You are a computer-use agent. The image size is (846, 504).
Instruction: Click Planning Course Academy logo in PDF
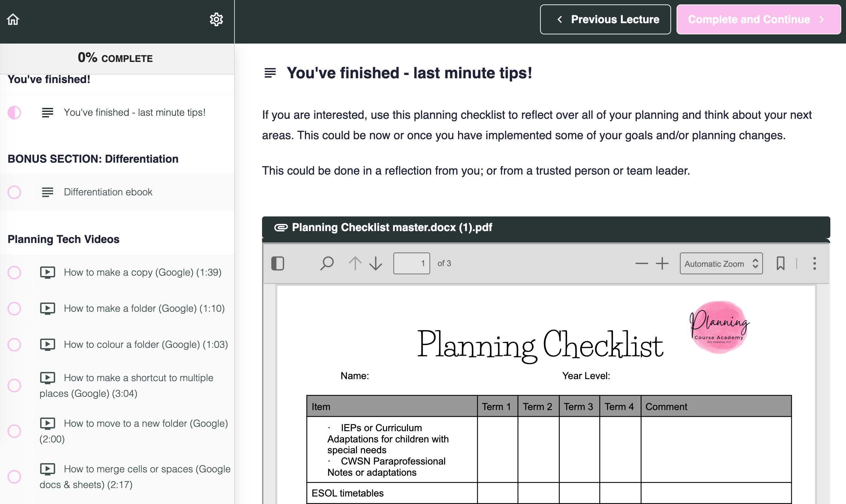tap(719, 327)
